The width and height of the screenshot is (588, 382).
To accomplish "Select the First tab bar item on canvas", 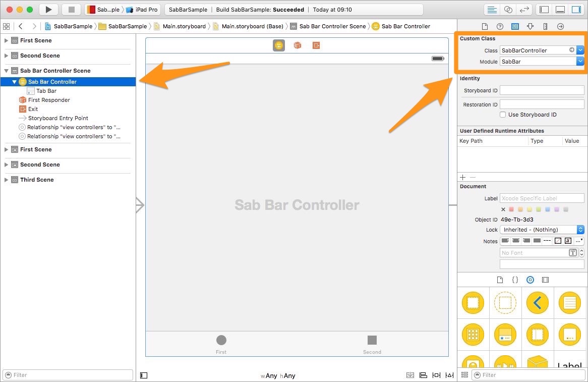I will (221, 345).
